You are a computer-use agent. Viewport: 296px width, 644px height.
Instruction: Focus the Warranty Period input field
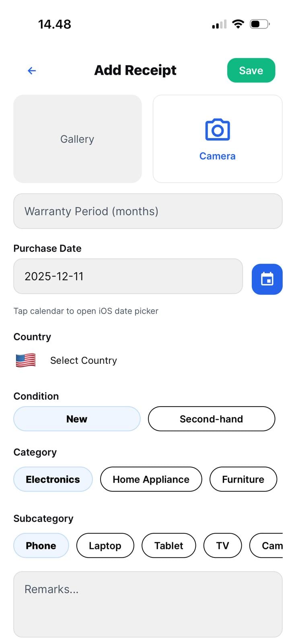[148, 211]
